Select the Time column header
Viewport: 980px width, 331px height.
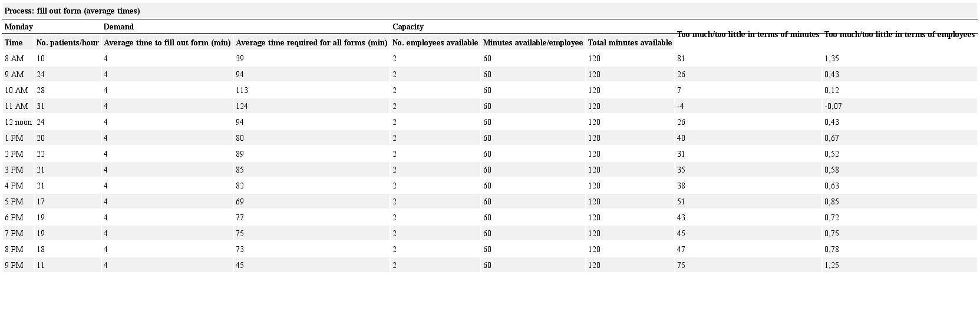14,43
